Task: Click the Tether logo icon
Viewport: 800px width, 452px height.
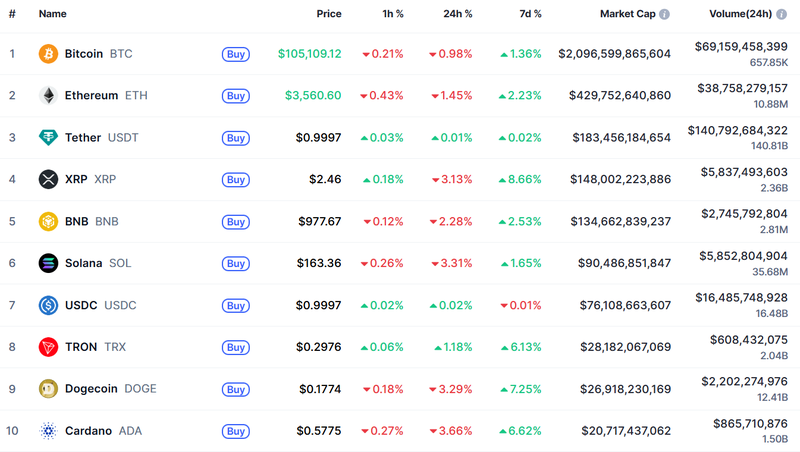Action: (48, 138)
